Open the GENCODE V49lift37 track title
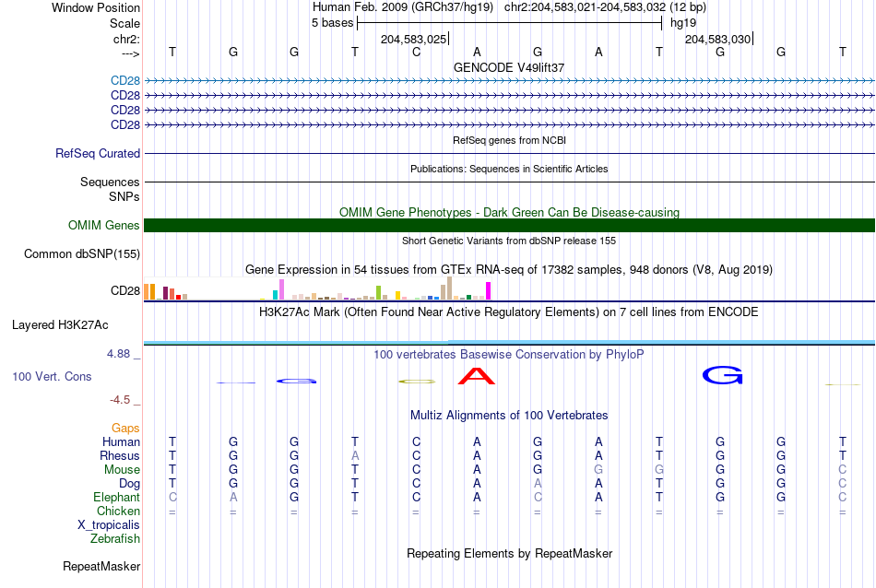This screenshot has width=876, height=588. click(x=509, y=67)
